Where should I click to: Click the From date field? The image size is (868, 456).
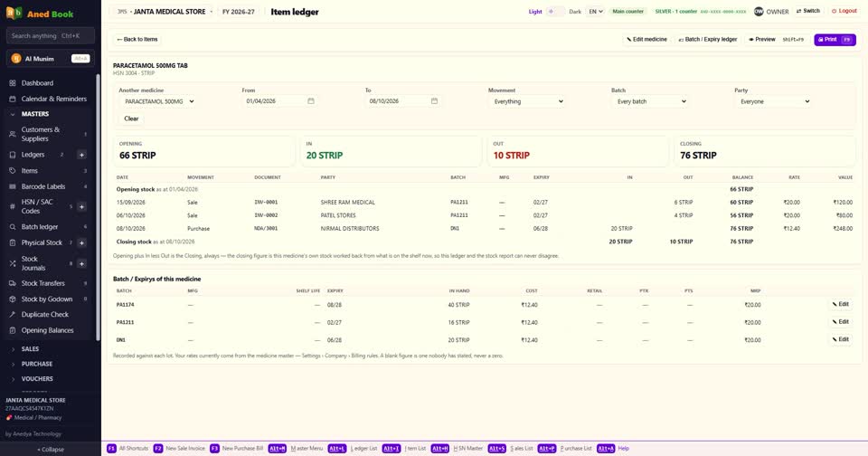280,101
